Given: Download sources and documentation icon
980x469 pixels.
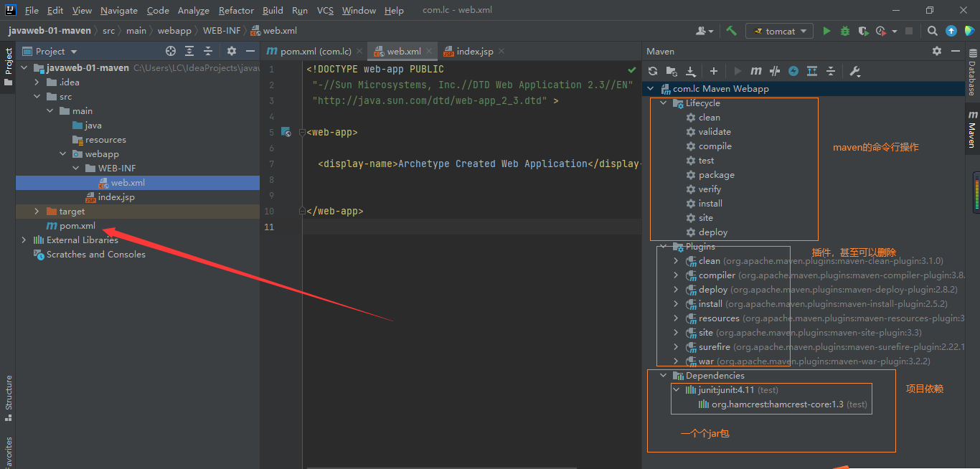Looking at the screenshot, I should coord(690,71).
